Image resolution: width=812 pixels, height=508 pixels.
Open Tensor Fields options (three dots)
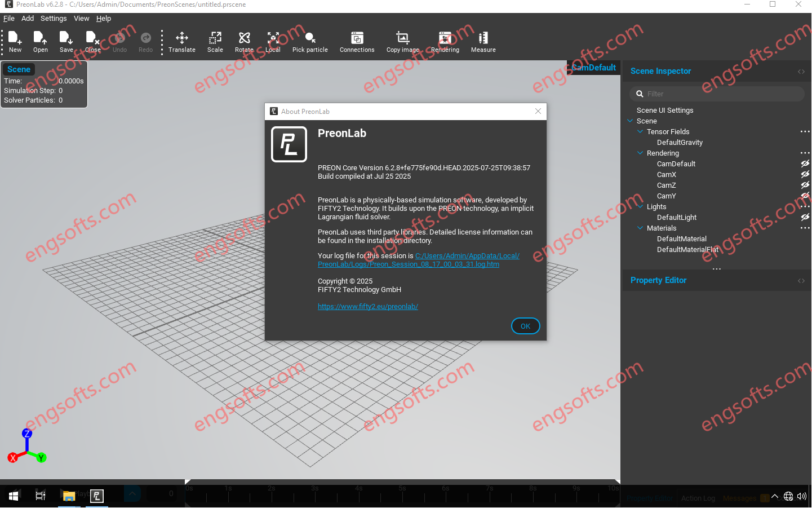pyautogui.click(x=805, y=132)
